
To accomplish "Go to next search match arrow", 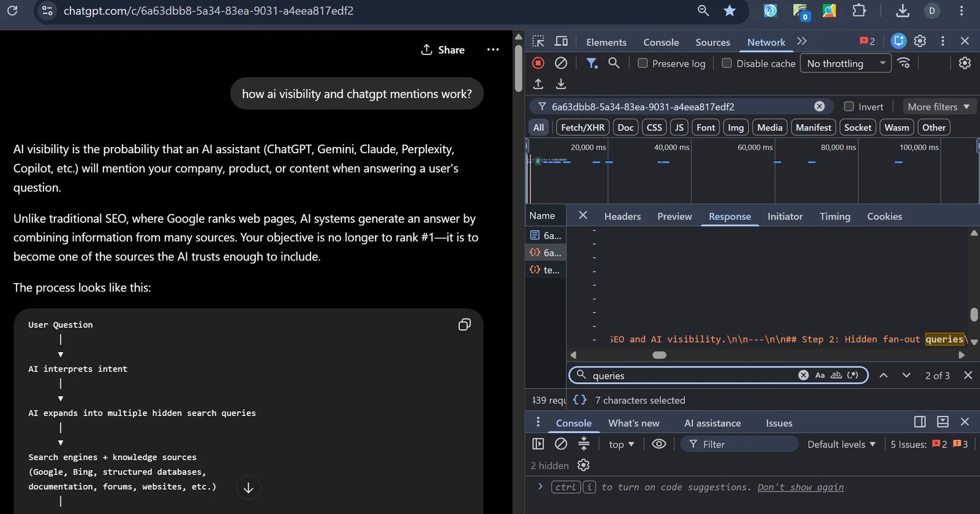I will [907, 376].
